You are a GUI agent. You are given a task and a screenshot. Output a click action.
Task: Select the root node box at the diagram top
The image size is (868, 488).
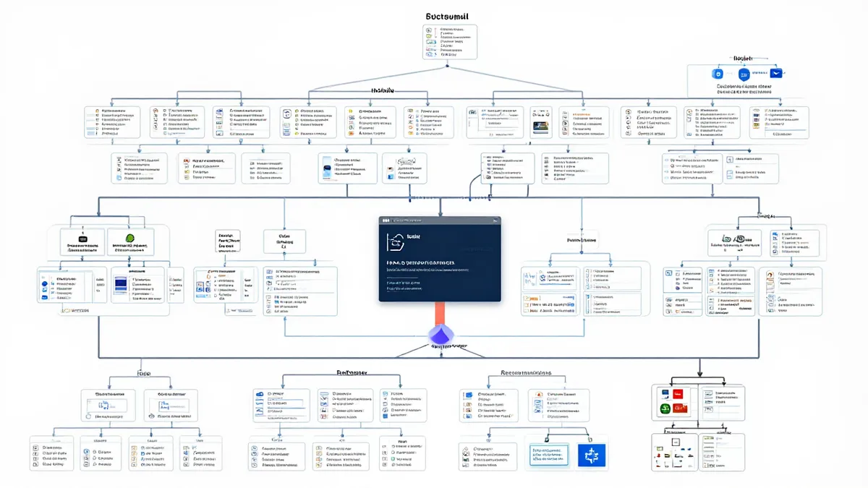tap(450, 42)
